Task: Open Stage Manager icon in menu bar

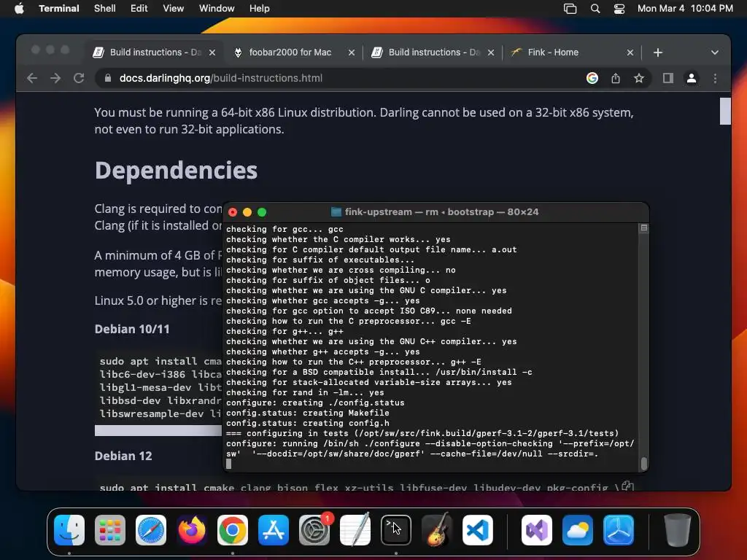Action: tap(570, 9)
